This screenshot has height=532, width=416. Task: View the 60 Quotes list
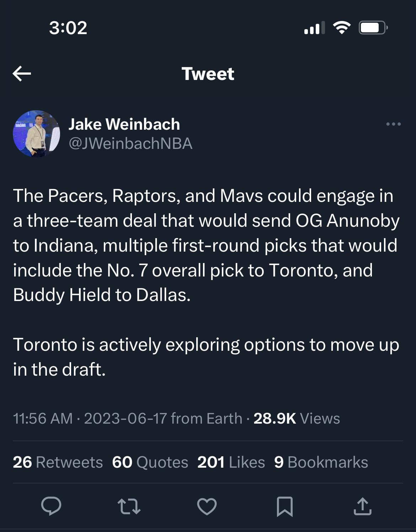coord(150,462)
